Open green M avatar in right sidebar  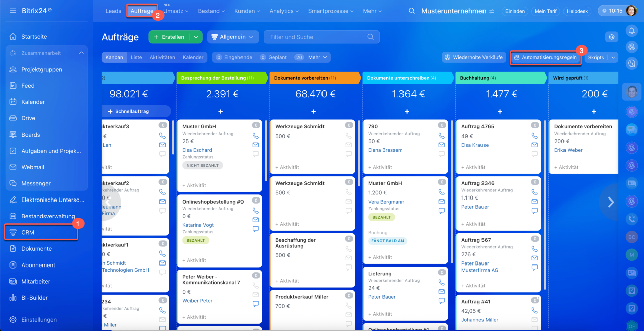tap(632, 255)
